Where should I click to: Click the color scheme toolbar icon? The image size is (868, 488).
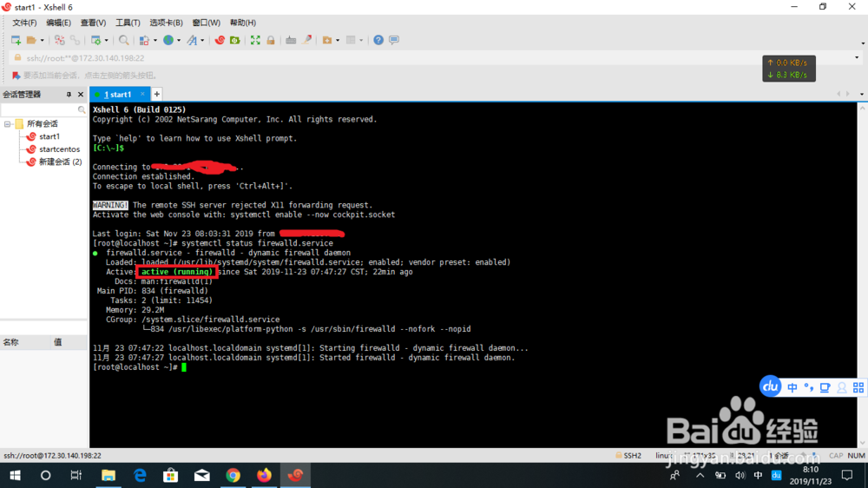click(x=144, y=40)
